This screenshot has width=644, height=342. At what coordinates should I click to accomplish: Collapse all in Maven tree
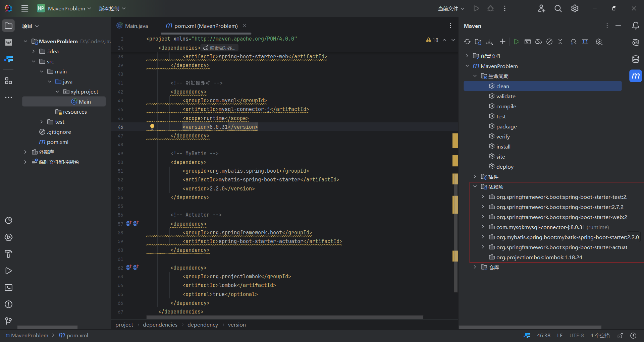(560, 42)
